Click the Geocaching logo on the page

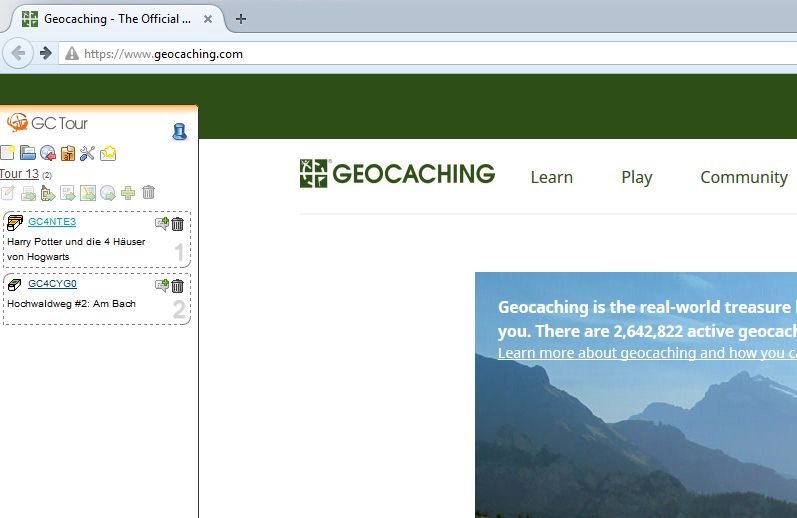[397, 173]
